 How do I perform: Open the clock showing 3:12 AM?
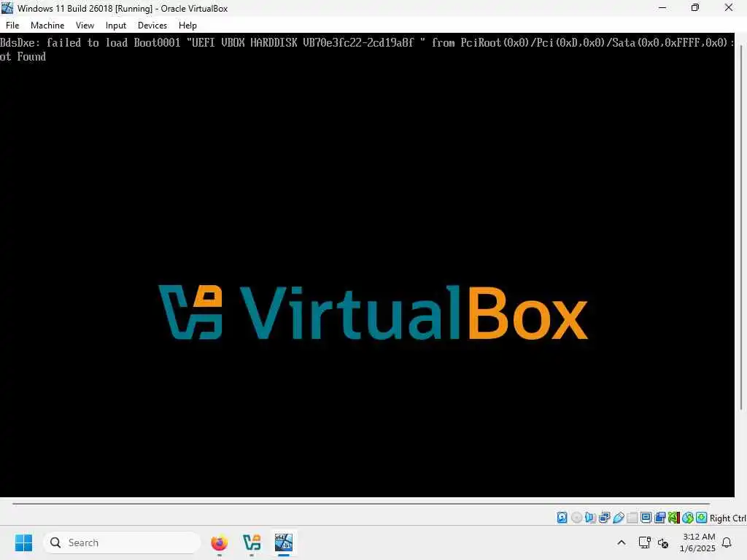tap(697, 542)
